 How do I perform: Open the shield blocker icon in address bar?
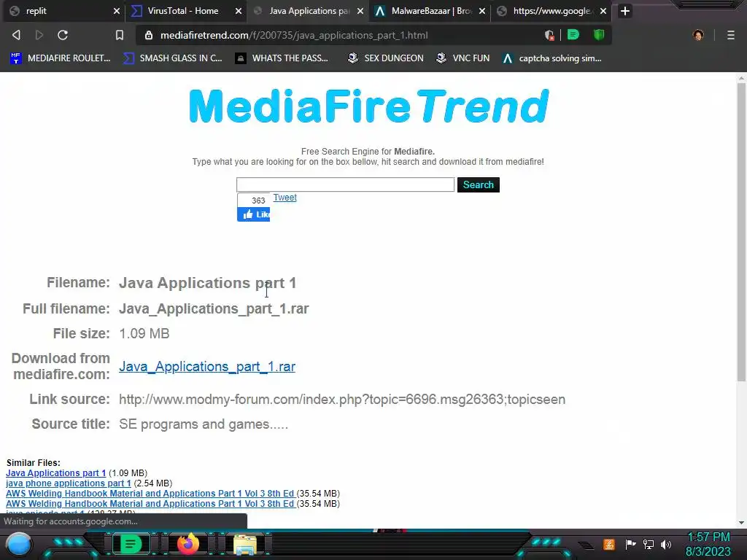point(549,35)
